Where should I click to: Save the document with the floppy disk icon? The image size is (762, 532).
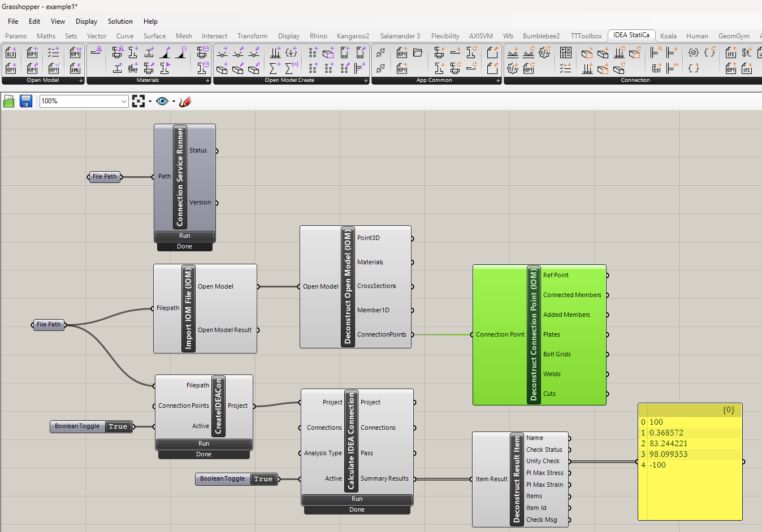point(26,101)
